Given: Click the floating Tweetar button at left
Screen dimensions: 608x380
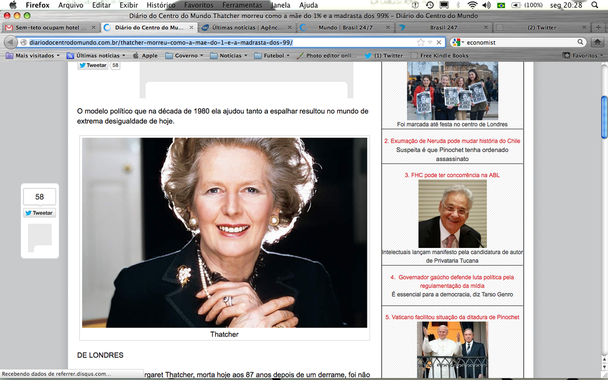Looking at the screenshot, I should click(x=39, y=213).
